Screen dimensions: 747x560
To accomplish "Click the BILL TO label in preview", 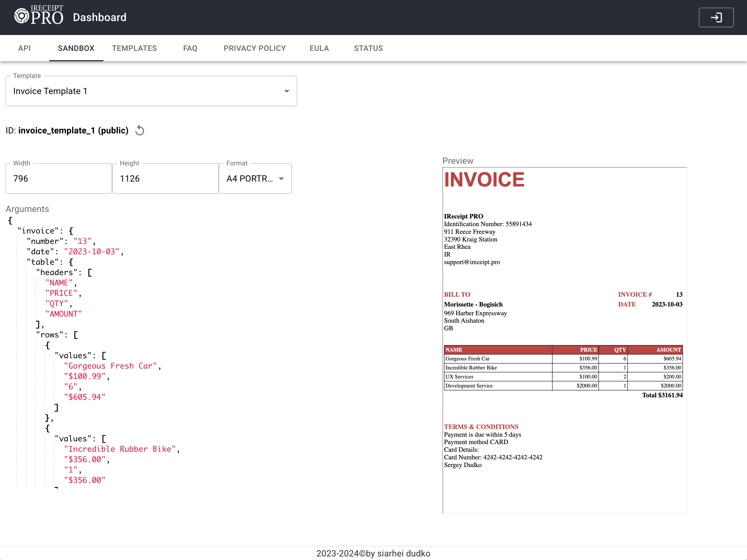I will pyautogui.click(x=457, y=294).
